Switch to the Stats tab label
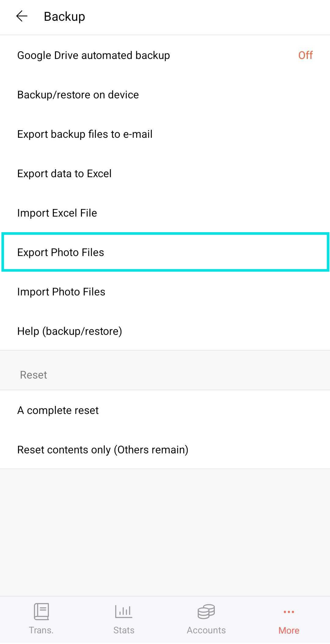The width and height of the screenshot is (330, 644). [124, 630]
